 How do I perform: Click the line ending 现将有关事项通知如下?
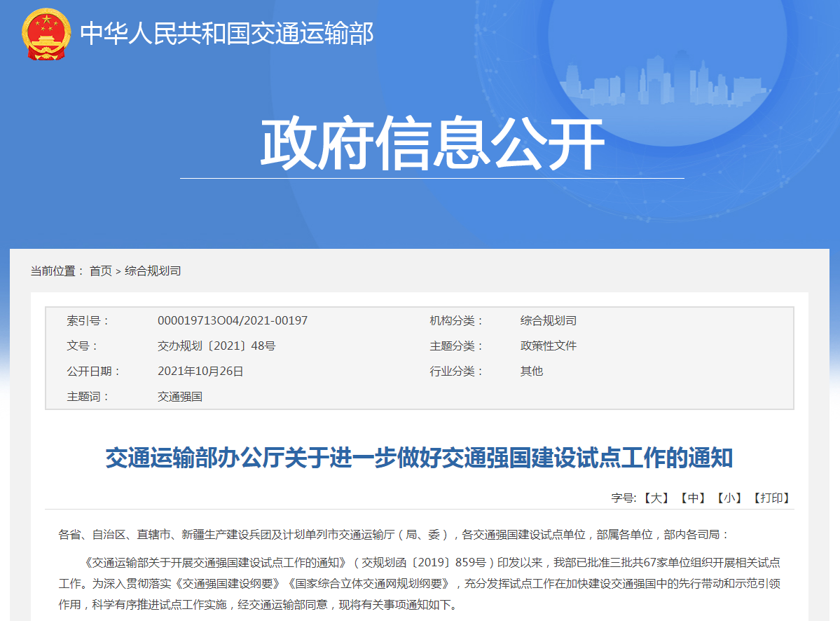click(259, 604)
